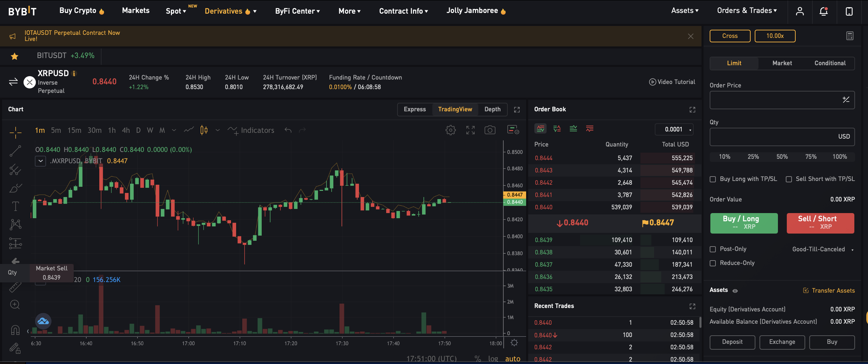Toggle auto scale on chart

513,359
